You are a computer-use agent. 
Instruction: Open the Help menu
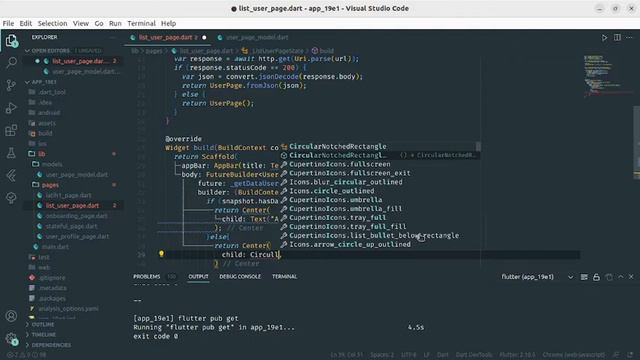point(168,23)
